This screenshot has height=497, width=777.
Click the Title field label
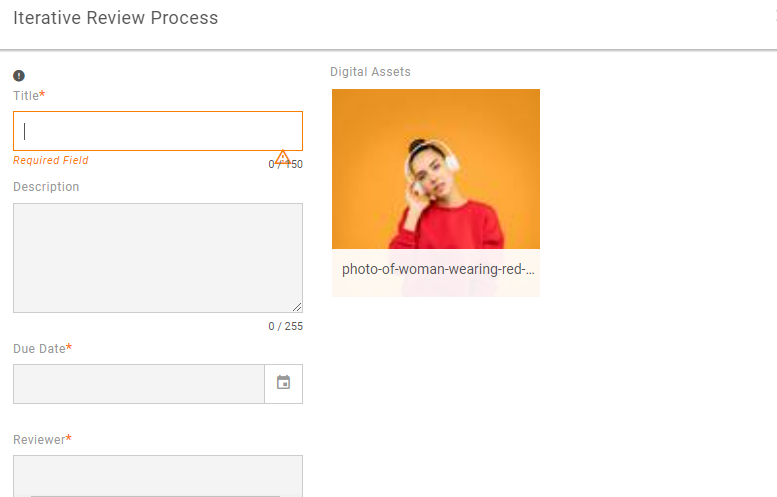pyautogui.click(x=26, y=96)
